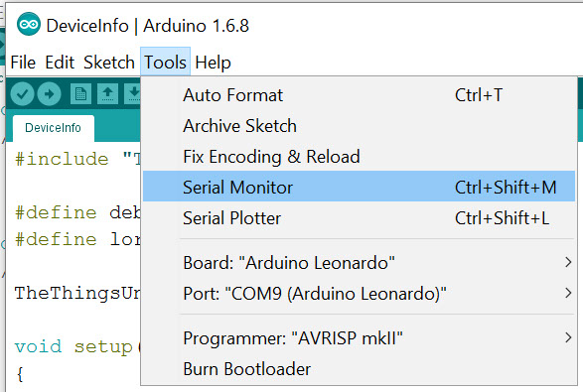Click the Upload arrow toolbar icon
Screen dimensions: 583x392
49,93
